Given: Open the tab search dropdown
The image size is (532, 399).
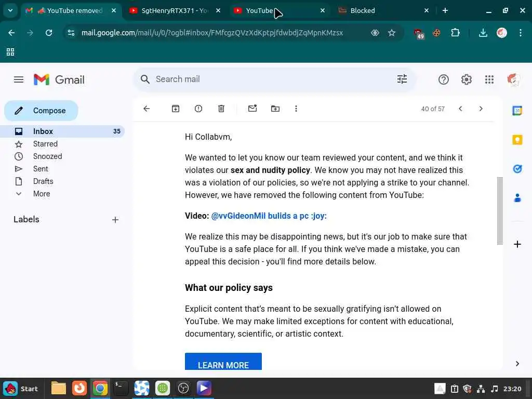Looking at the screenshot, I should coord(10,10).
